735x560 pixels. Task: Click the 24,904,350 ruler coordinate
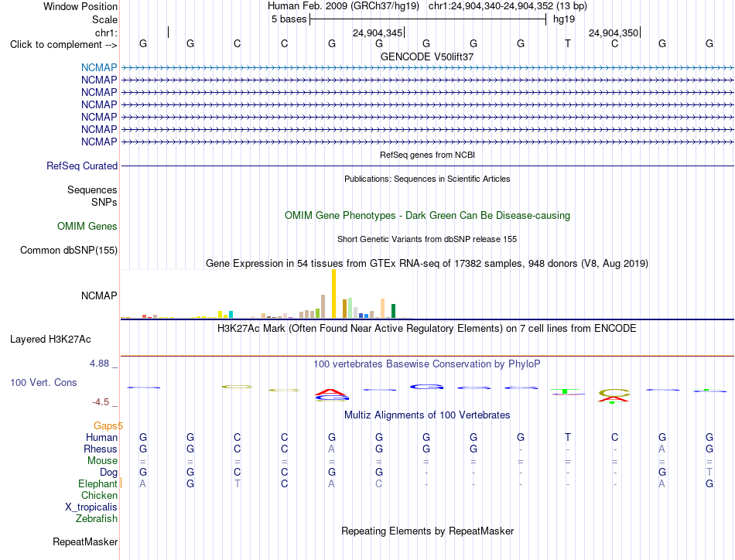point(613,32)
